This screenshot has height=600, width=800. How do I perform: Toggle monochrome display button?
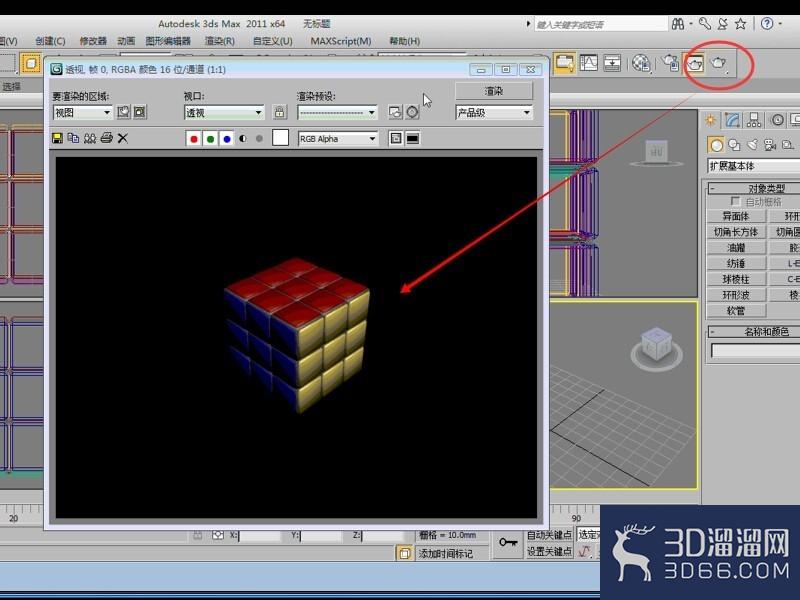[x=259, y=139]
